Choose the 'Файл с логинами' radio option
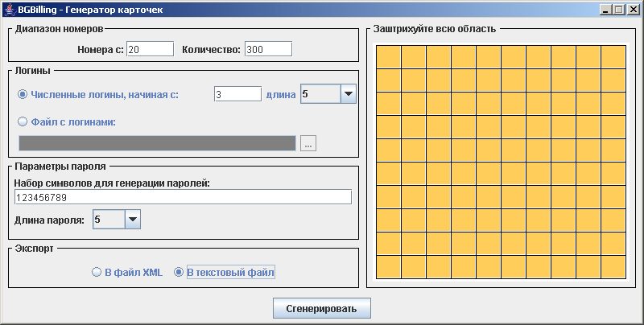 [23, 122]
